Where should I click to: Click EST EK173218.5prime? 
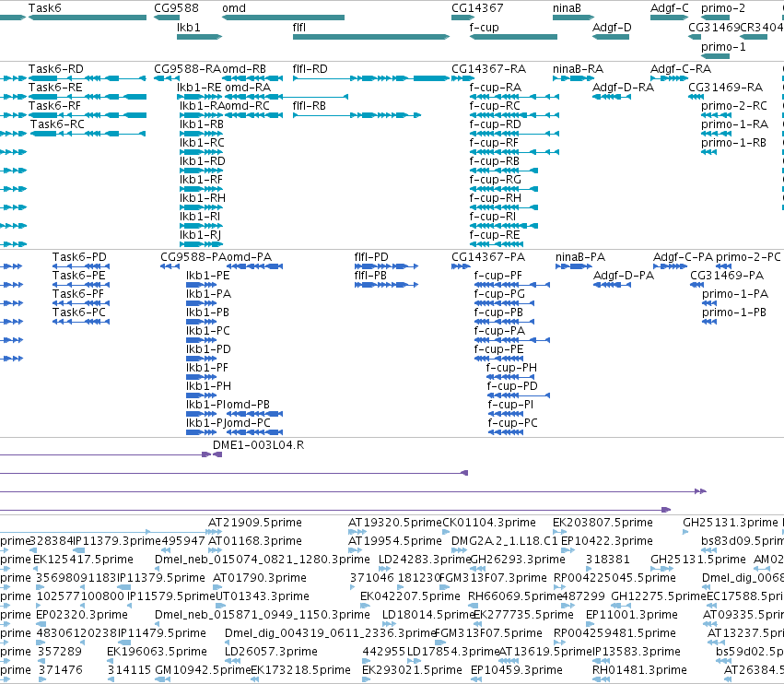tap(254, 679)
